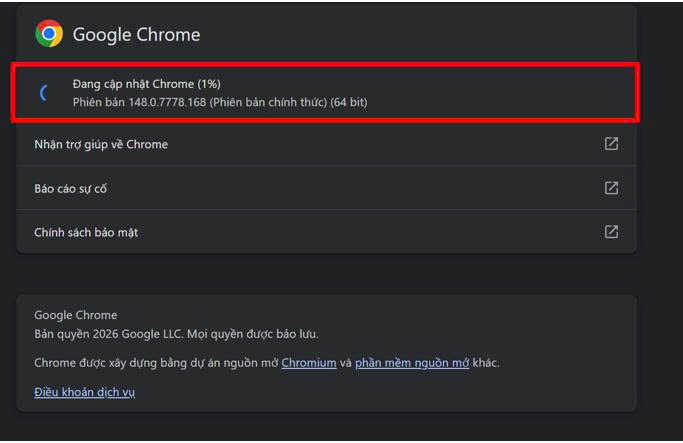The image size is (683, 443).
Task: Click the Google Chrome logo icon
Action: click(49, 34)
